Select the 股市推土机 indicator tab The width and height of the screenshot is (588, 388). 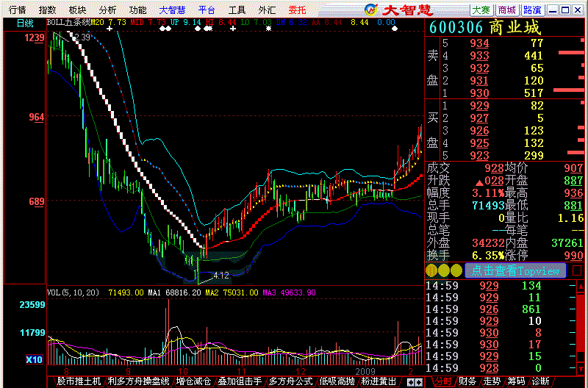pyautogui.click(x=79, y=381)
